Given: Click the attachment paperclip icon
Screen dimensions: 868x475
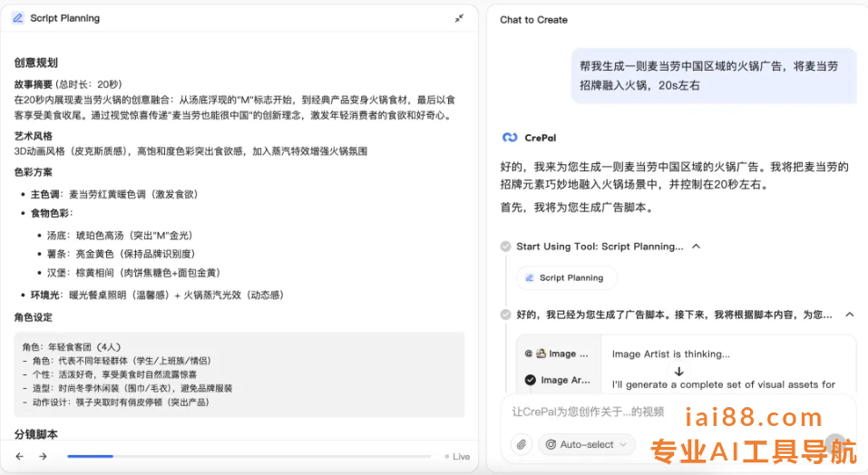Looking at the screenshot, I should pos(522,444).
